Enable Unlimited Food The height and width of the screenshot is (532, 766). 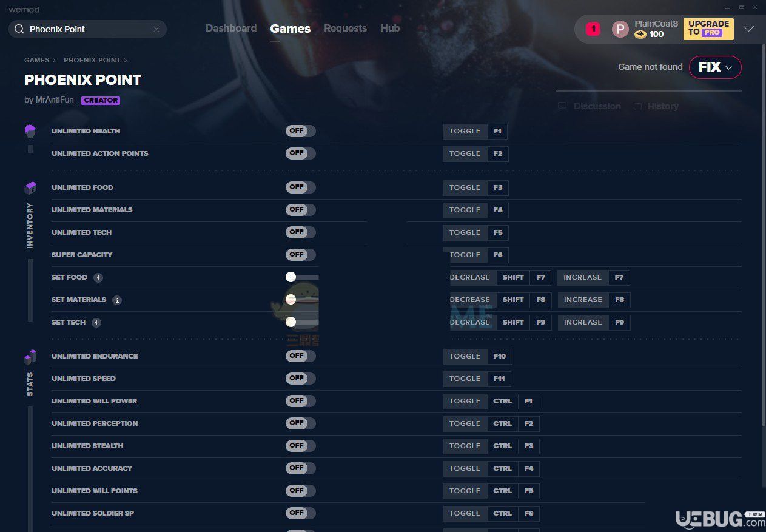click(301, 187)
